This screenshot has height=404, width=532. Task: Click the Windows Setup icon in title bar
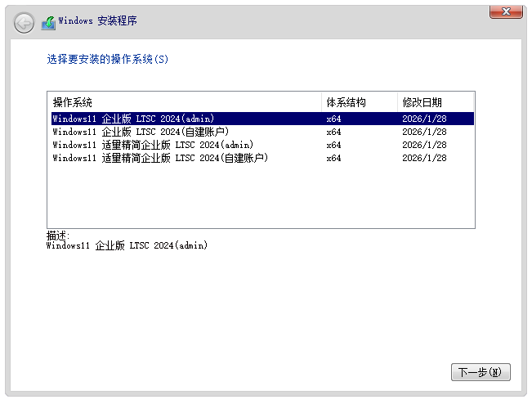[49, 22]
